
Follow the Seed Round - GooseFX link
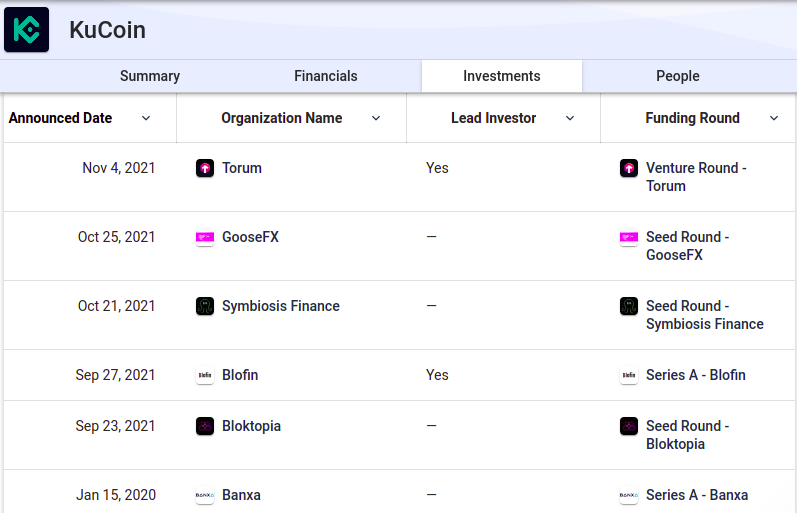pyautogui.click(x=688, y=246)
